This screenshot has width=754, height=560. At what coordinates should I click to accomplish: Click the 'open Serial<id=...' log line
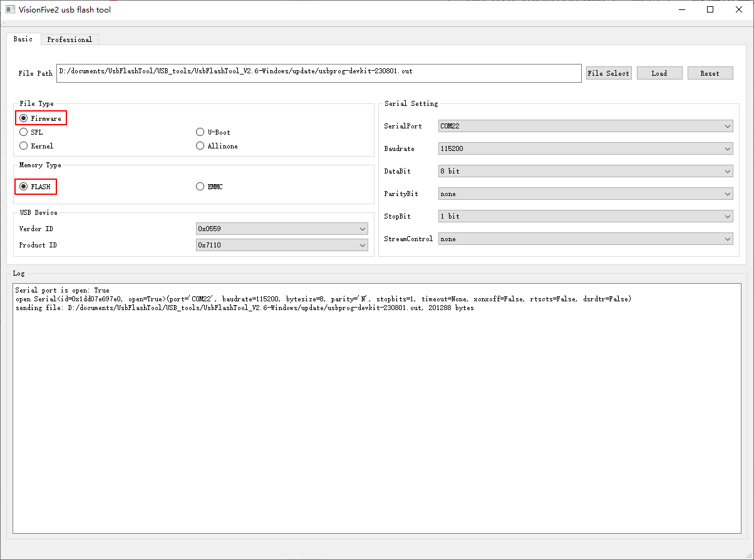pyautogui.click(x=324, y=299)
